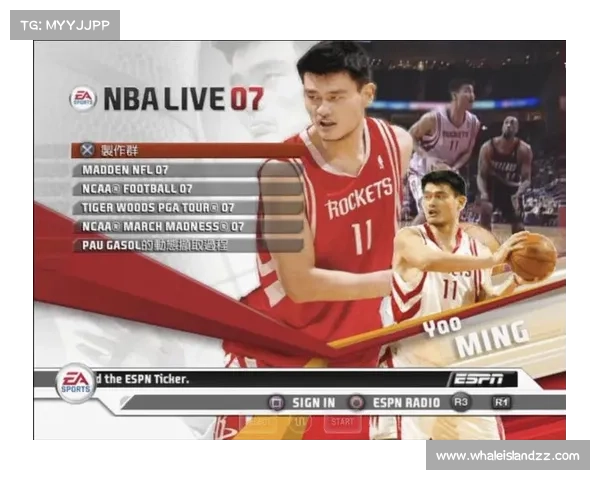This screenshot has width=600, height=480.
Task: Click the square button icon for SIGN IN
Action: tap(276, 403)
